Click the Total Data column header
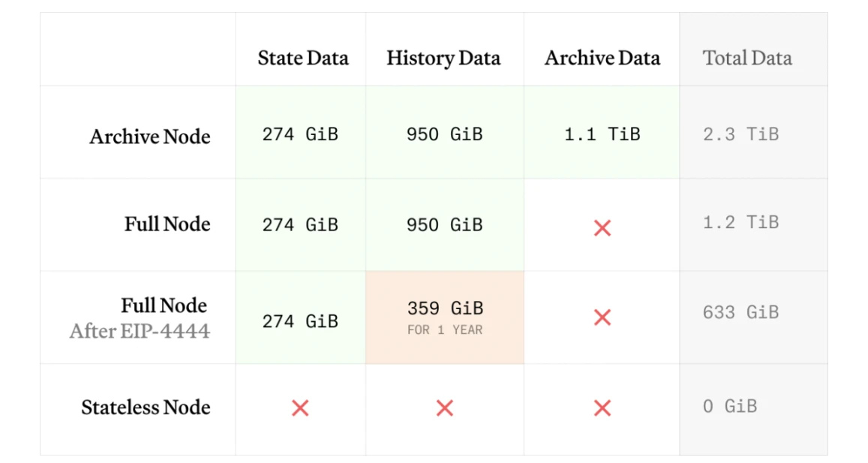 (747, 59)
